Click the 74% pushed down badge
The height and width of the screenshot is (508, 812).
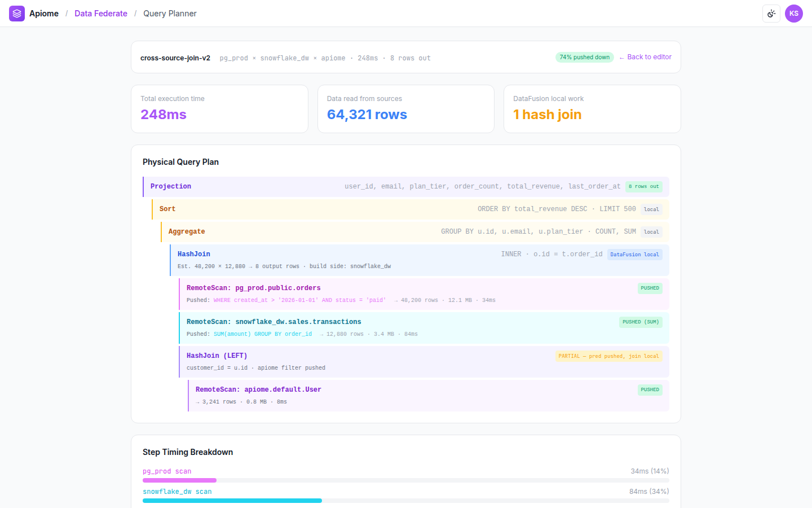click(x=585, y=57)
